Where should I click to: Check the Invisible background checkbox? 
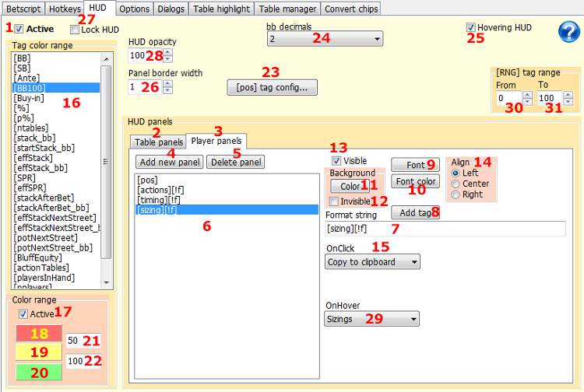(334, 201)
